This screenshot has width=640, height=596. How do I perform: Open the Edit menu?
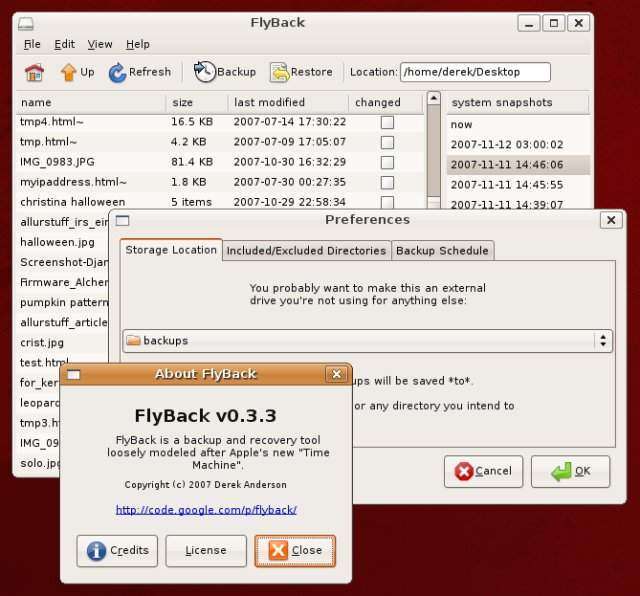click(64, 44)
